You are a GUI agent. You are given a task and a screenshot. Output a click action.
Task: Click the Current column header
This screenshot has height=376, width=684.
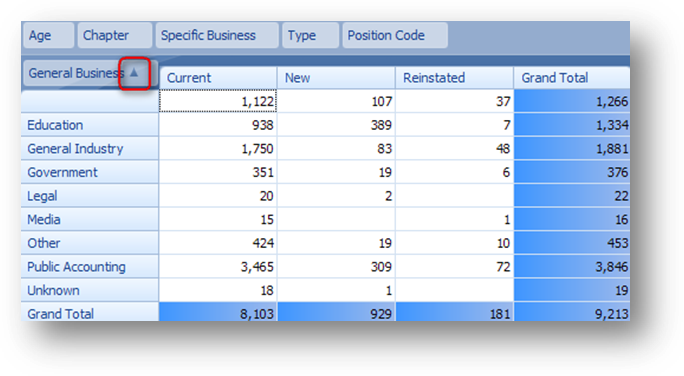point(218,78)
